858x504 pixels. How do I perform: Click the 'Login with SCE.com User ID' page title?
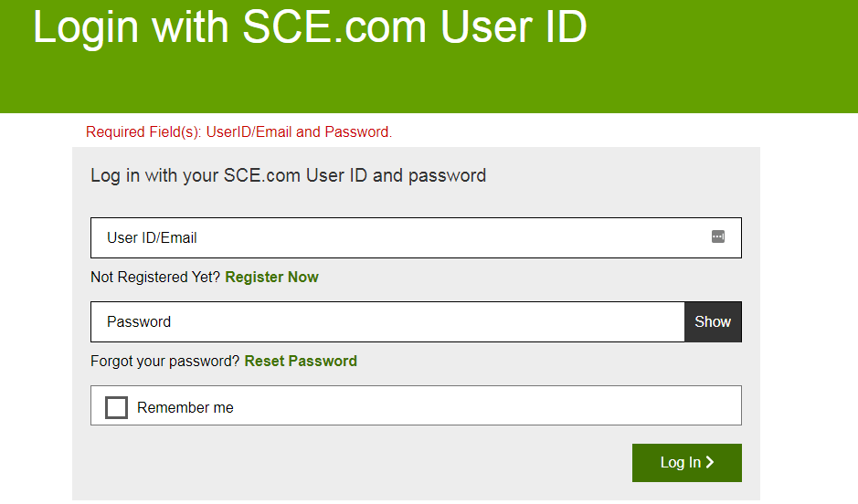[310, 27]
